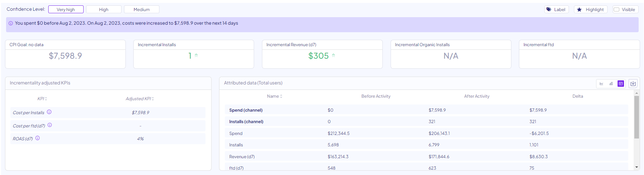Download the Attributed data table
This screenshot has width=644, height=175.
[x=633, y=84]
